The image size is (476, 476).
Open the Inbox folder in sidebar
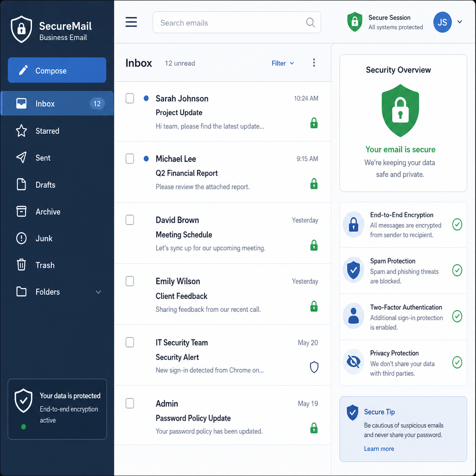pyautogui.click(x=57, y=103)
